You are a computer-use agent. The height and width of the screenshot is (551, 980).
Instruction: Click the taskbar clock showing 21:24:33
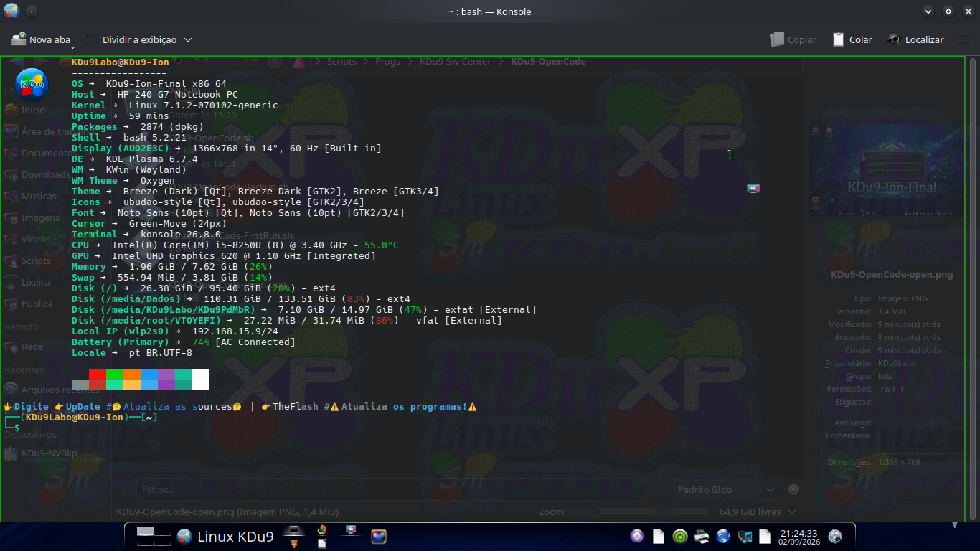(x=798, y=537)
